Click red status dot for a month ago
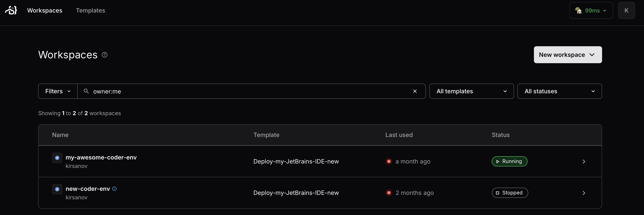Image resolution: width=644 pixels, height=215 pixels. (388, 161)
